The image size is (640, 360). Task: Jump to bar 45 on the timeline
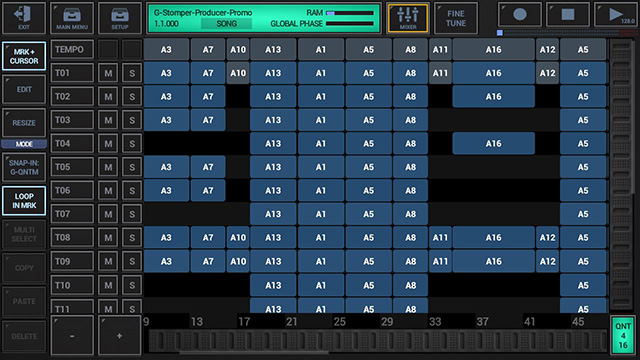click(578, 322)
